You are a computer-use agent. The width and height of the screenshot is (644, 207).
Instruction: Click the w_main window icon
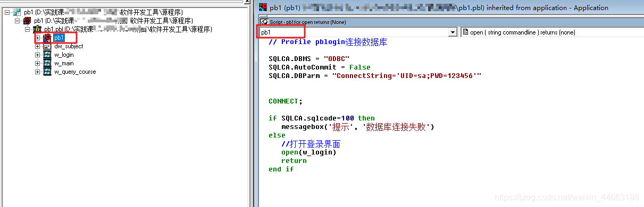pos(47,63)
